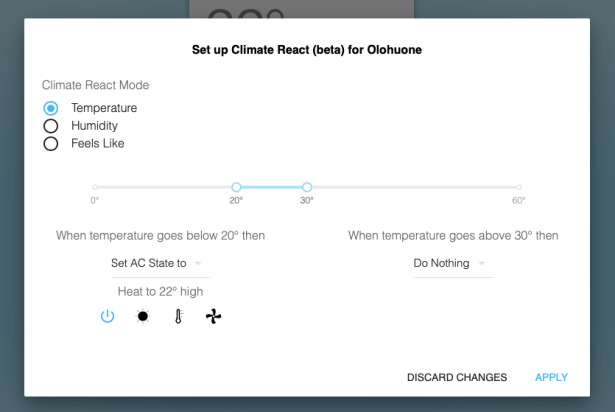Image resolution: width=615 pixels, height=412 pixels.
Task: Click the 30° high threshold slider handle
Action: [307, 187]
